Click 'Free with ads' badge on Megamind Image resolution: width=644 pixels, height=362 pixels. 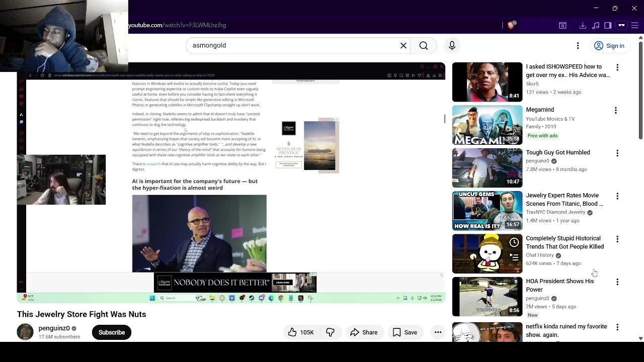(x=542, y=136)
